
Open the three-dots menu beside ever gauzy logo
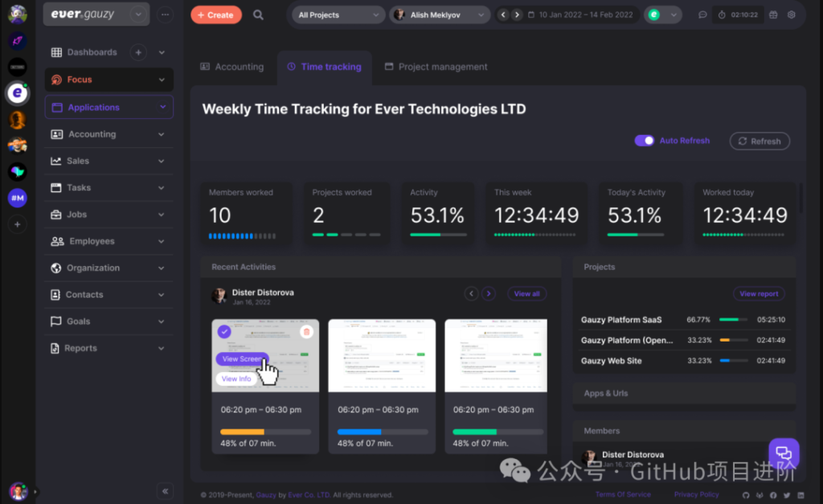click(165, 14)
